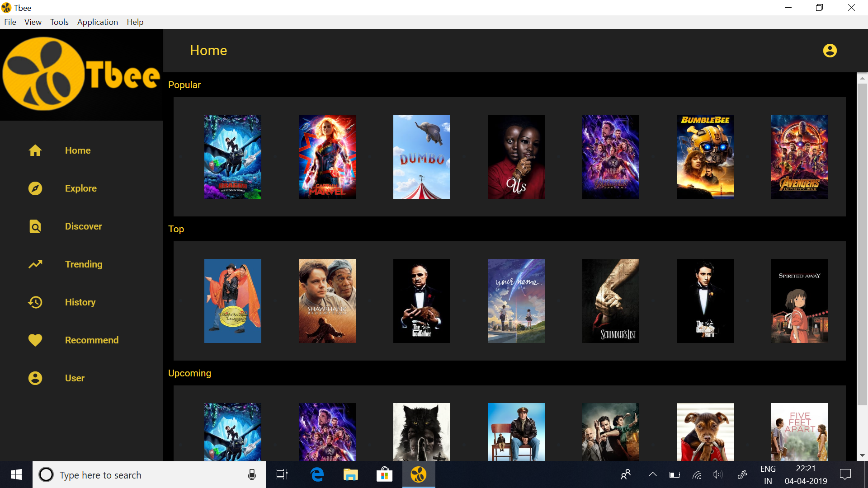Image resolution: width=868 pixels, height=488 pixels.
Task: Open the volume control in system tray
Action: [x=717, y=474]
